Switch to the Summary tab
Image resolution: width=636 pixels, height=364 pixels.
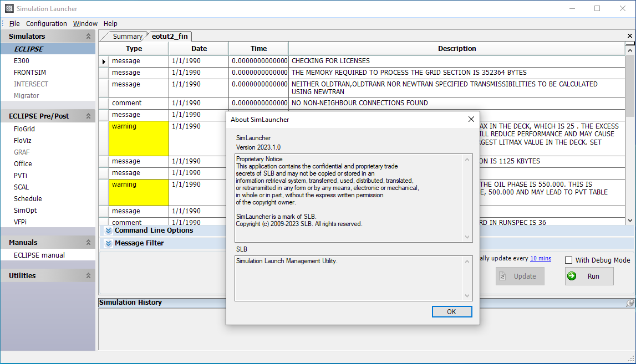(x=127, y=37)
